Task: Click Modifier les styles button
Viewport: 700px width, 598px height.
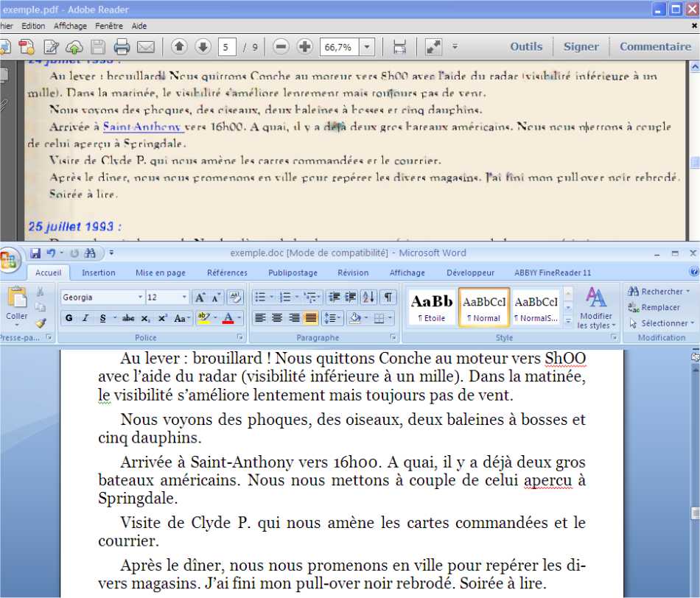Action: click(596, 308)
